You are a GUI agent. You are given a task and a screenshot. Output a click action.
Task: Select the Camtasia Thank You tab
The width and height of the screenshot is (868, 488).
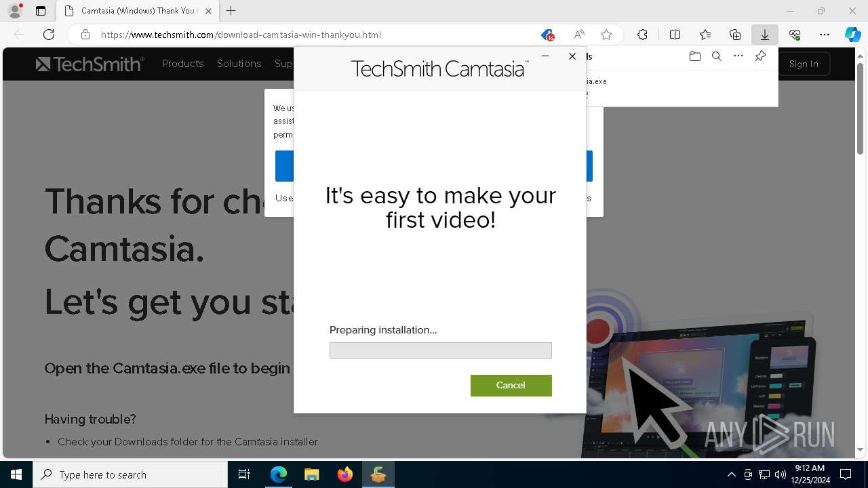pyautogui.click(x=138, y=11)
